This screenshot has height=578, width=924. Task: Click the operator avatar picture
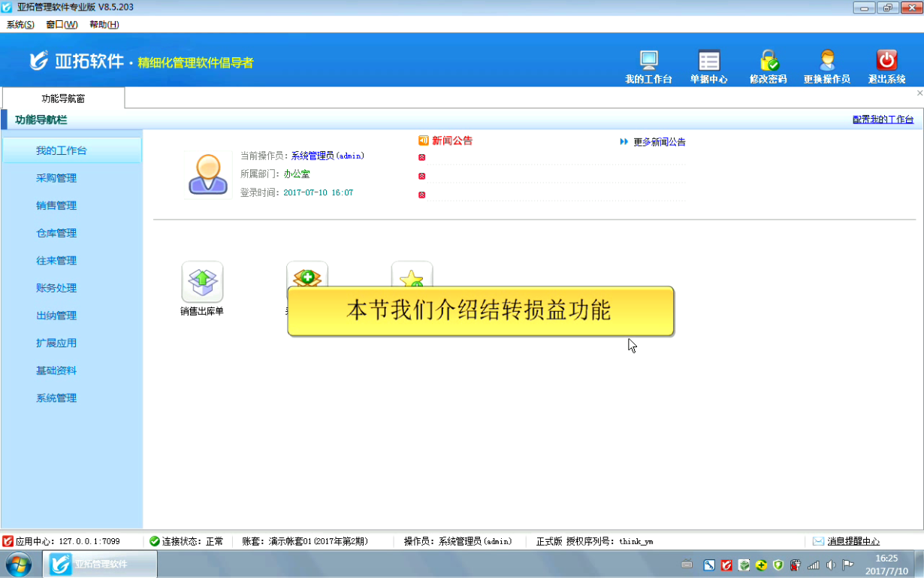(208, 175)
